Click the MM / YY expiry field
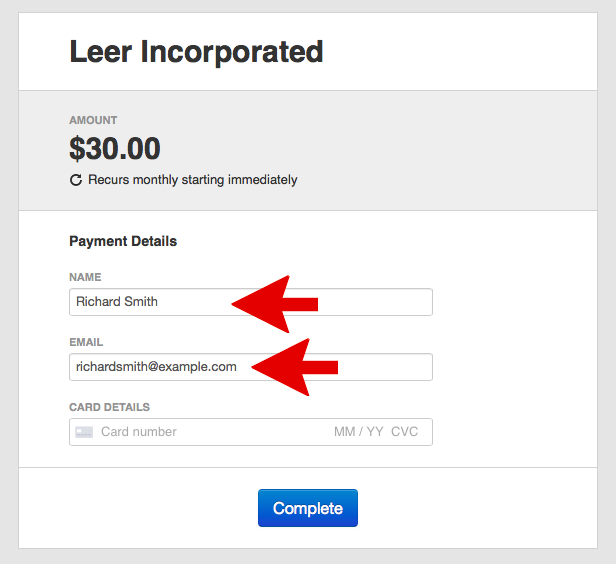The image size is (616, 564). (359, 432)
